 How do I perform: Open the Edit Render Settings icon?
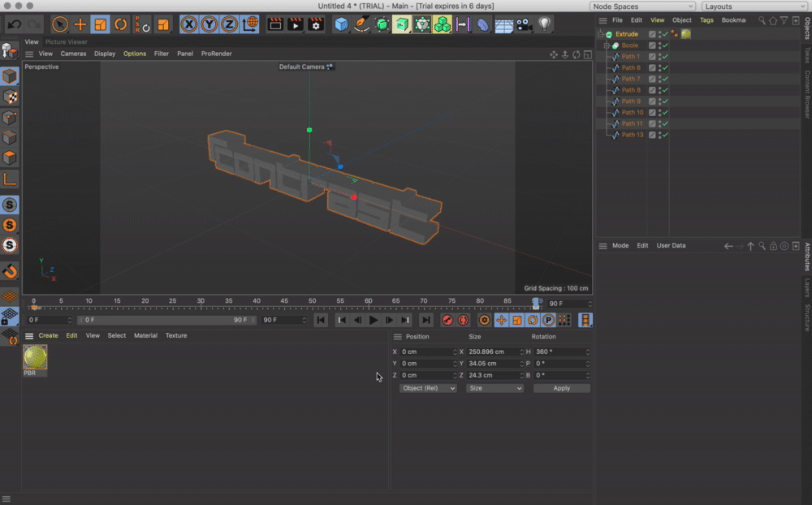316,24
